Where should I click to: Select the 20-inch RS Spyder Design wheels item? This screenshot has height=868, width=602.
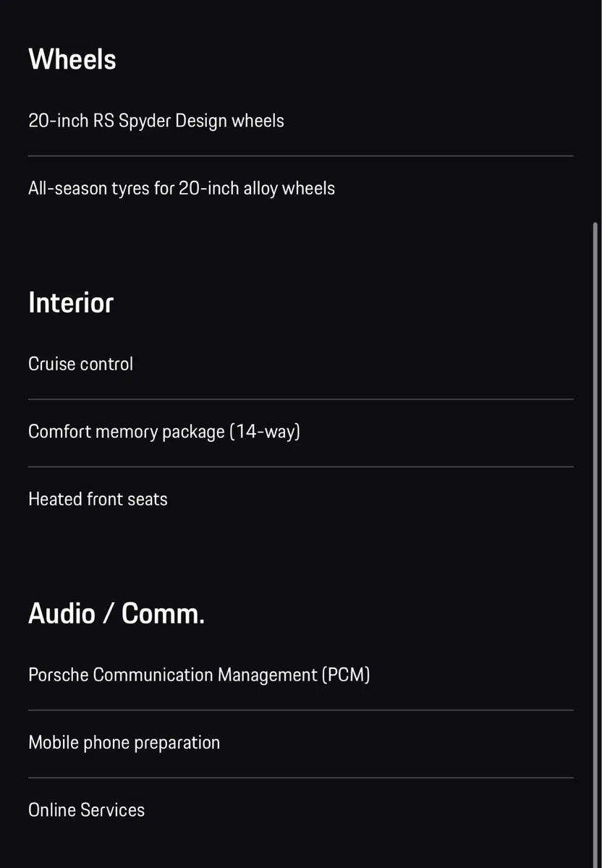(x=156, y=120)
